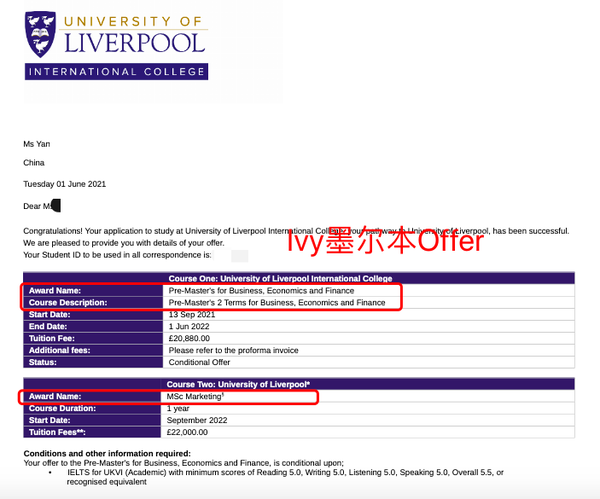The height and width of the screenshot is (499, 600).
Task: Click 'Conditions and other information required:' heading
Action: pyautogui.click(x=107, y=453)
